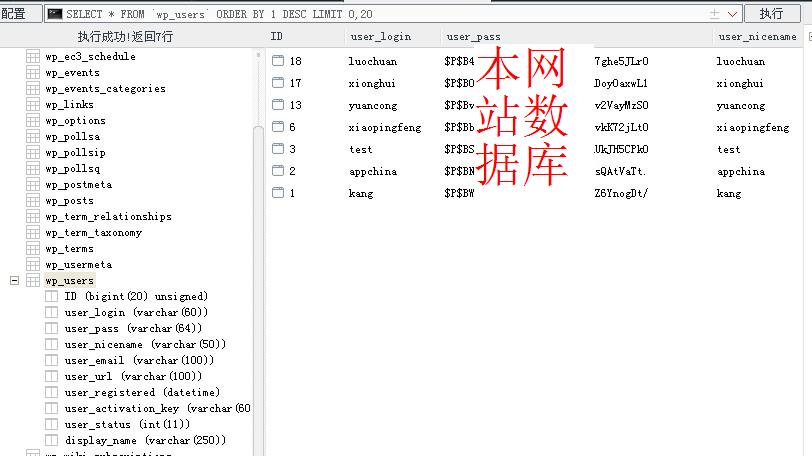Select the wp_events_categories table
Screen dimensions: 812x456
tap(105, 89)
